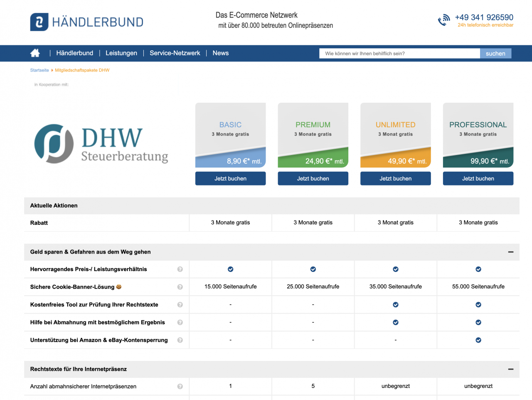
Task: Collapse the Geld sparen & Gefahren section
Action: pos(511,252)
